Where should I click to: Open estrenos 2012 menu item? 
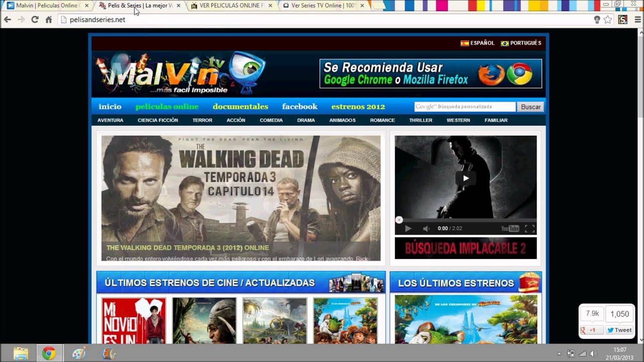point(358,107)
